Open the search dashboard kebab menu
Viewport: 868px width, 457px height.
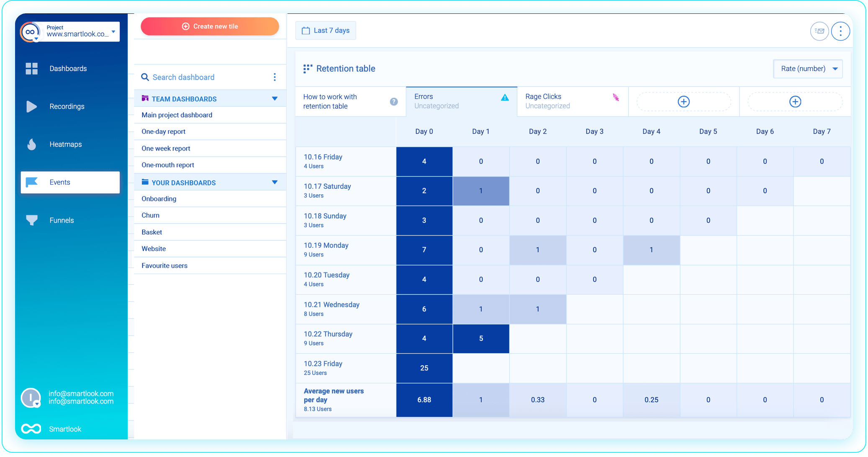(x=275, y=77)
